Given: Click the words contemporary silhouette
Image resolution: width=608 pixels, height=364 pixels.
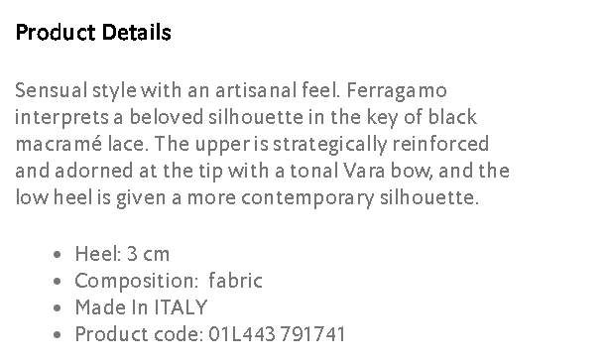Looking at the screenshot, I should click(359, 198).
